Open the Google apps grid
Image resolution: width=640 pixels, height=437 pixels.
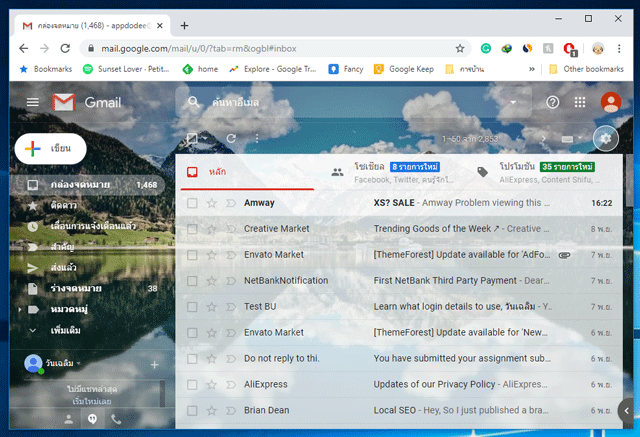(580, 102)
